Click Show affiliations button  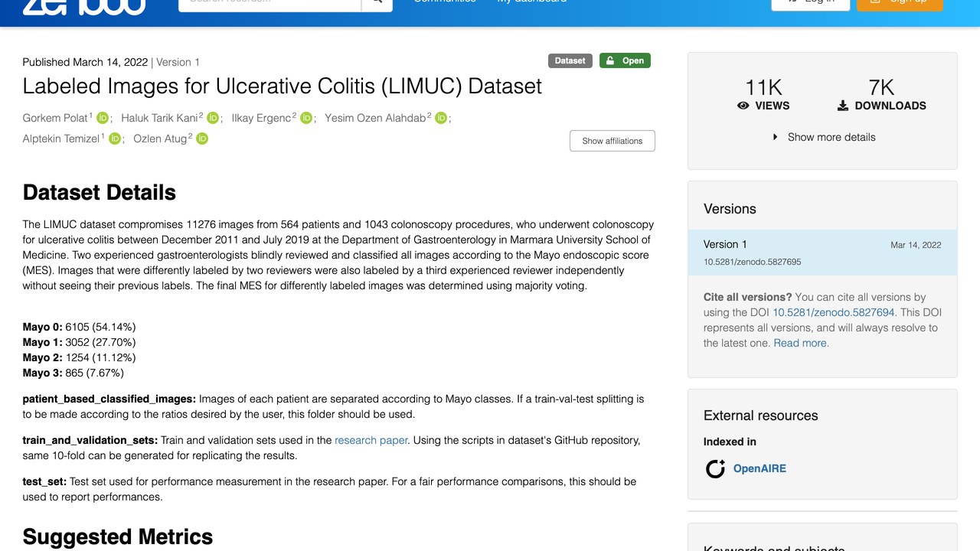point(612,141)
